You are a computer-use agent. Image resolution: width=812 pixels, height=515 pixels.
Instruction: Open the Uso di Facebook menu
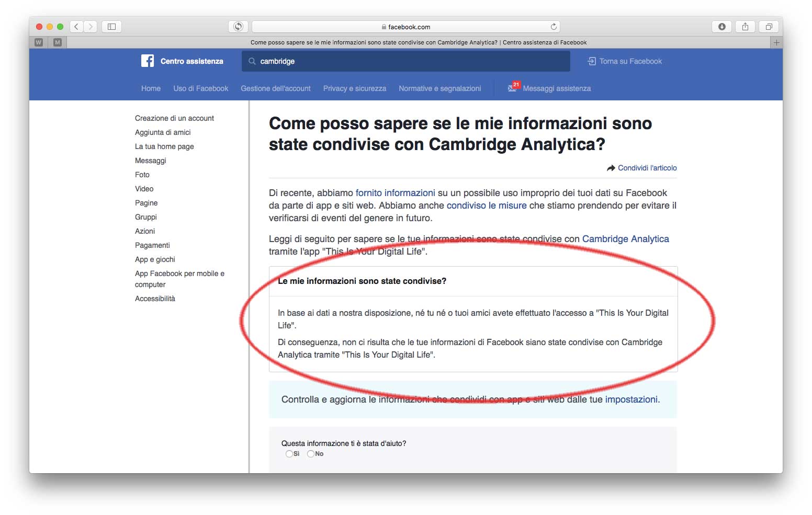tap(201, 88)
